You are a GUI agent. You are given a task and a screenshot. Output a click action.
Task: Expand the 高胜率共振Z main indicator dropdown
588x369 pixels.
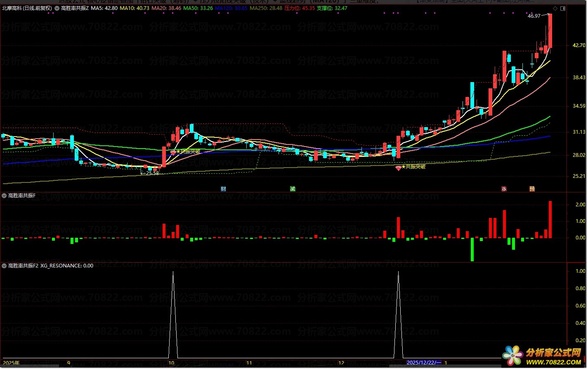(x=57, y=8)
